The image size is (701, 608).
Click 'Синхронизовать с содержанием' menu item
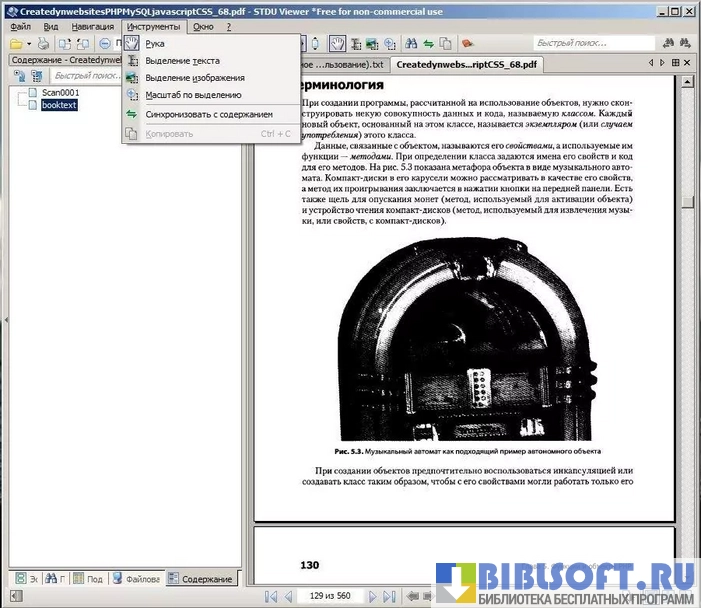(208, 115)
